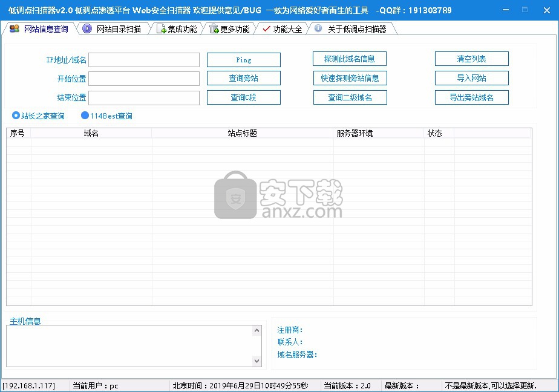Click the 快速探测旁站信息 button
Viewport: 559px width, 392px height.
tap(350, 78)
